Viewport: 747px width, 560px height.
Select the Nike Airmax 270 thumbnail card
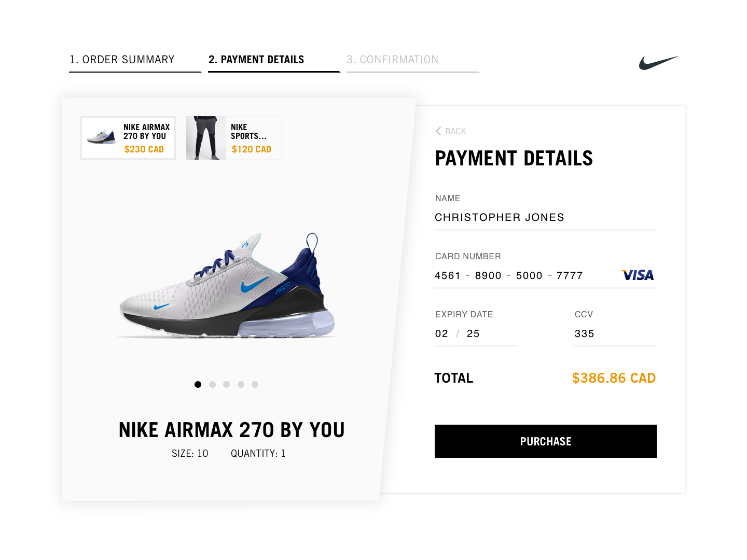128,138
